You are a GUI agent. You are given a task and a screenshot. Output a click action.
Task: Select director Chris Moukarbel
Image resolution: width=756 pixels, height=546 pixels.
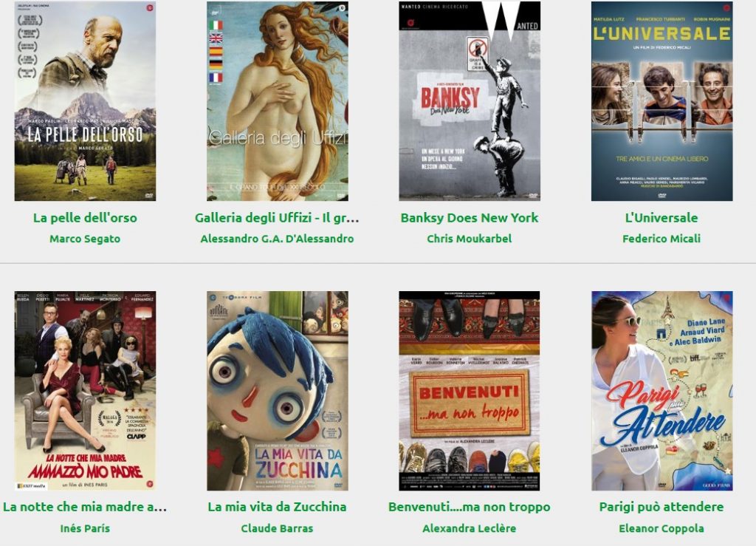point(469,238)
